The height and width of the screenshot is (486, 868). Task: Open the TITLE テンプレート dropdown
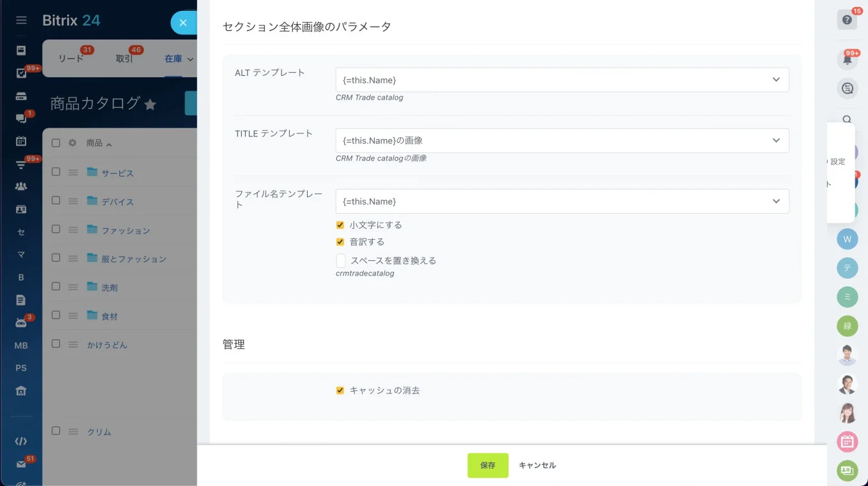click(776, 140)
